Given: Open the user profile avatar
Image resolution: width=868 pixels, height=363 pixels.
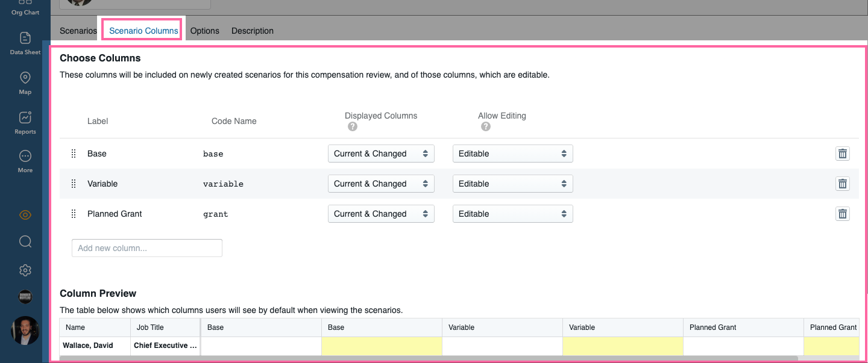Looking at the screenshot, I should (25, 330).
